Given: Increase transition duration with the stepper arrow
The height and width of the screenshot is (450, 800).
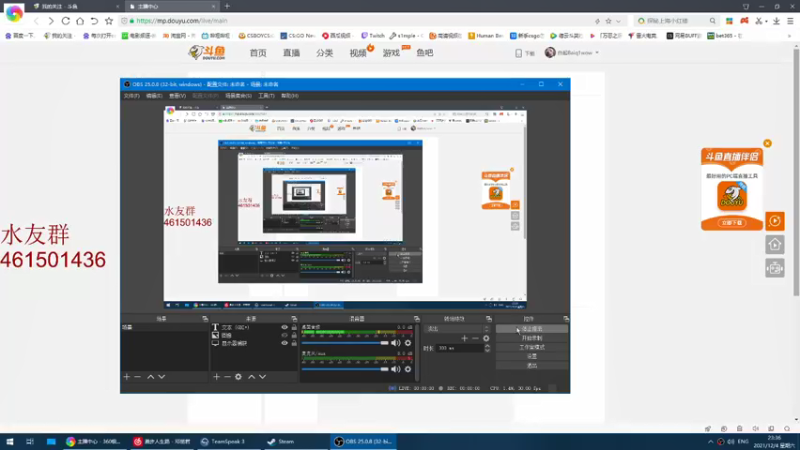Looking at the screenshot, I should [x=488, y=346].
